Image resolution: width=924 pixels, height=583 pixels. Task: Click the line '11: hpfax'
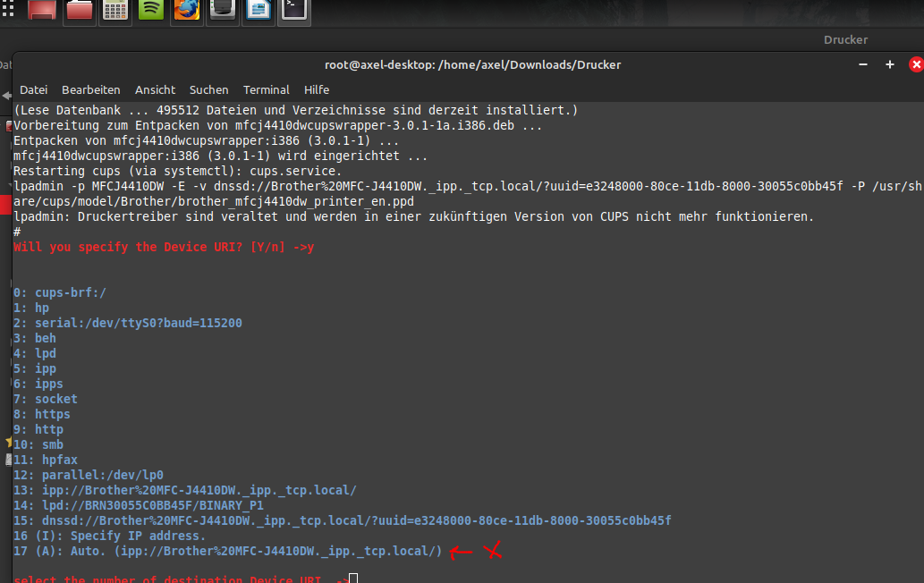tap(46, 460)
